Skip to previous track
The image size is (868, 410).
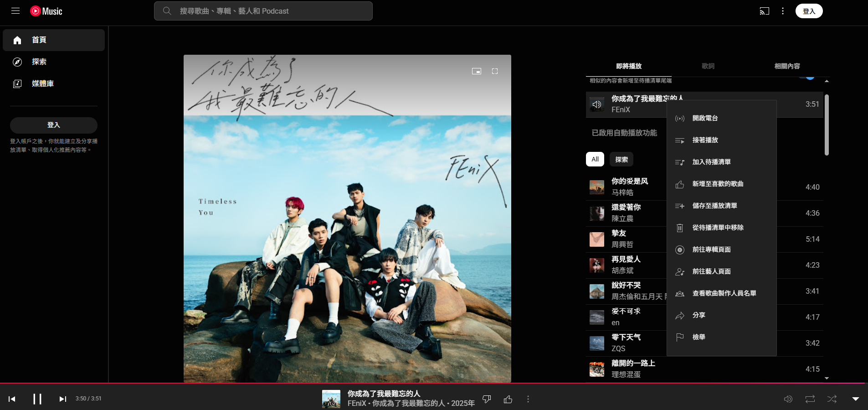tap(12, 399)
